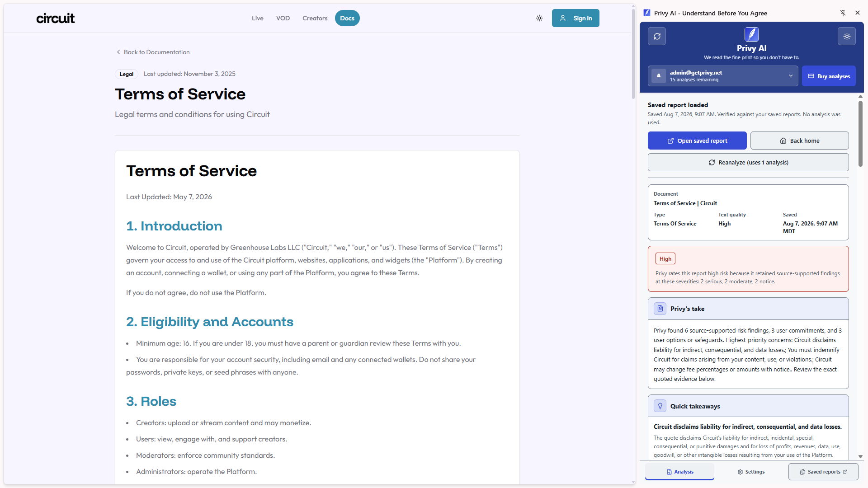Click the High risk badge
The image size is (868, 488).
tap(665, 258)
